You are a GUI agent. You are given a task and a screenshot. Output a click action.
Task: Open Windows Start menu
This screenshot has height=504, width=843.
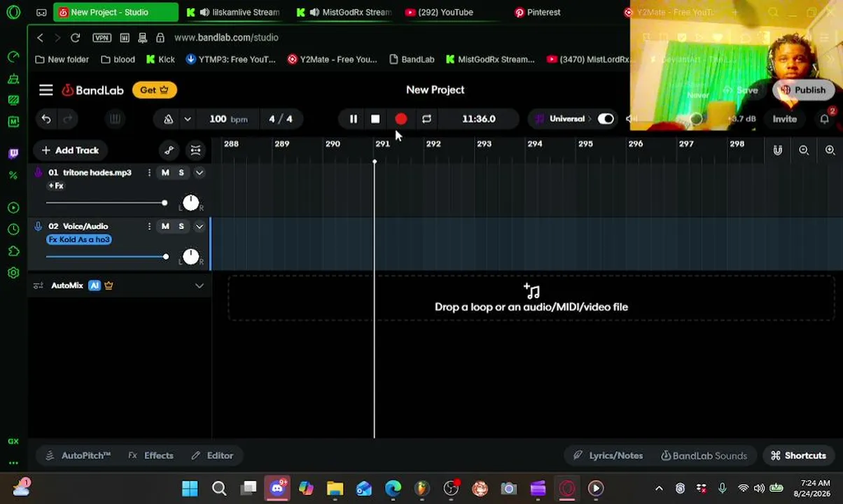(190, 489)
